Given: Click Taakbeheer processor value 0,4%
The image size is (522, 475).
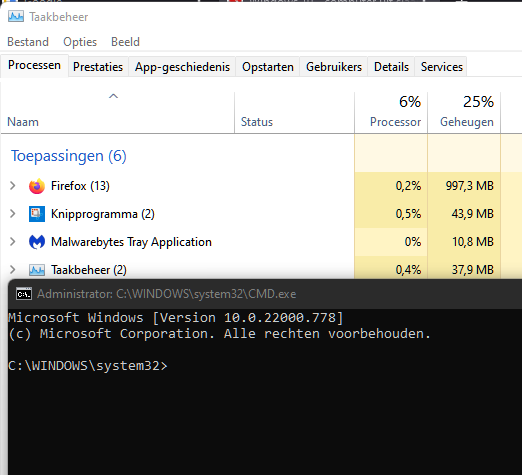Looking at the screenshot, I should point(408,270).
